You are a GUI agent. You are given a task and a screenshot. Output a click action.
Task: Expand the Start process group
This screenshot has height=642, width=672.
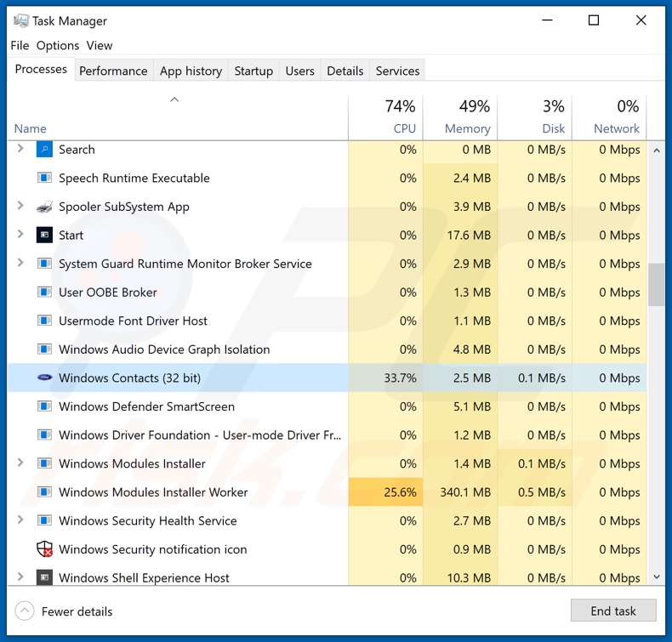(x=20, y=234)
